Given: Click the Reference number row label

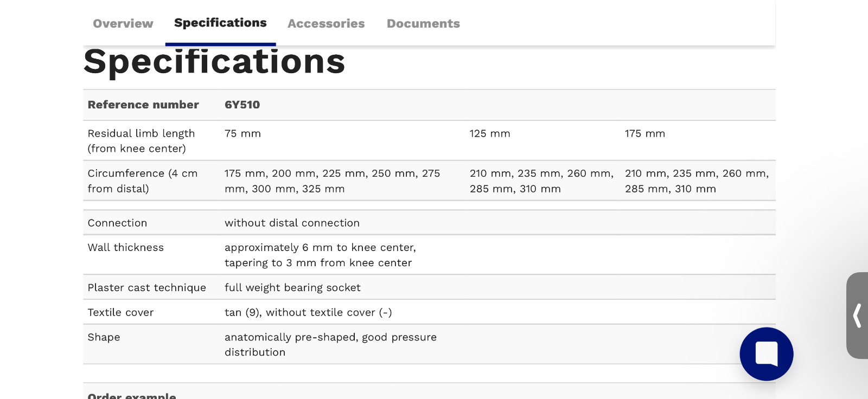Looking at the screenshot, I should tap(143, 105).
